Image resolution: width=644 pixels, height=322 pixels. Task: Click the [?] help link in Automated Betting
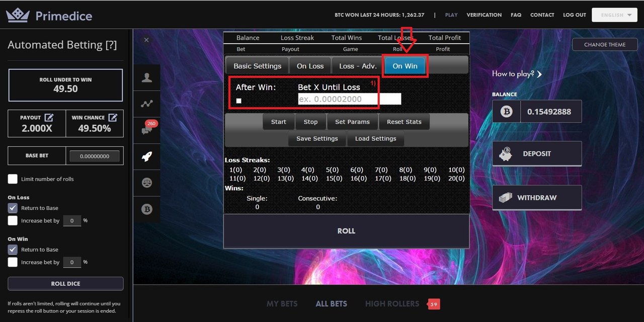111,45
